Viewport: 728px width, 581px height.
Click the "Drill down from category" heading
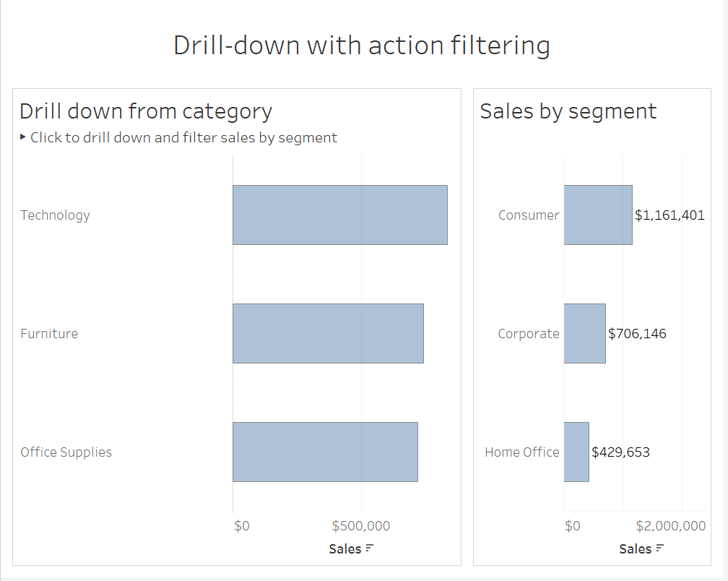coord(146,111)
